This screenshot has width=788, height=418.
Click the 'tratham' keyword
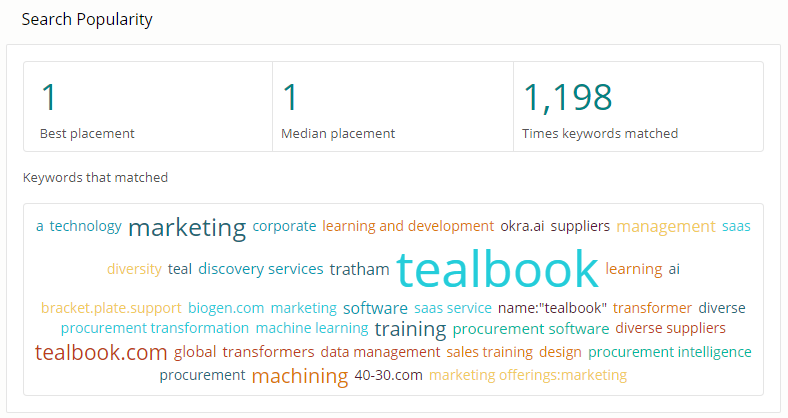[359, 269]
